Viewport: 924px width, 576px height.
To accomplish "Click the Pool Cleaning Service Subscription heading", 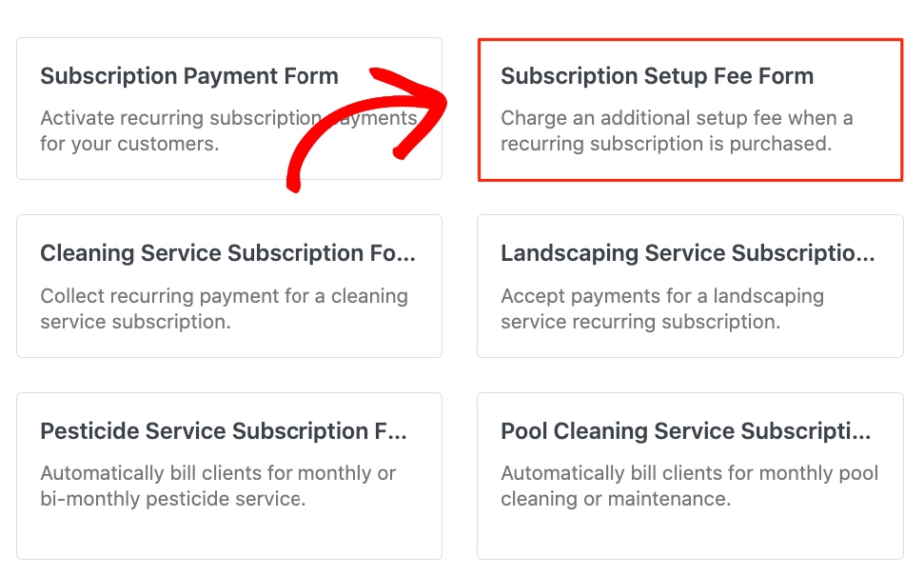I will (686, 431).
